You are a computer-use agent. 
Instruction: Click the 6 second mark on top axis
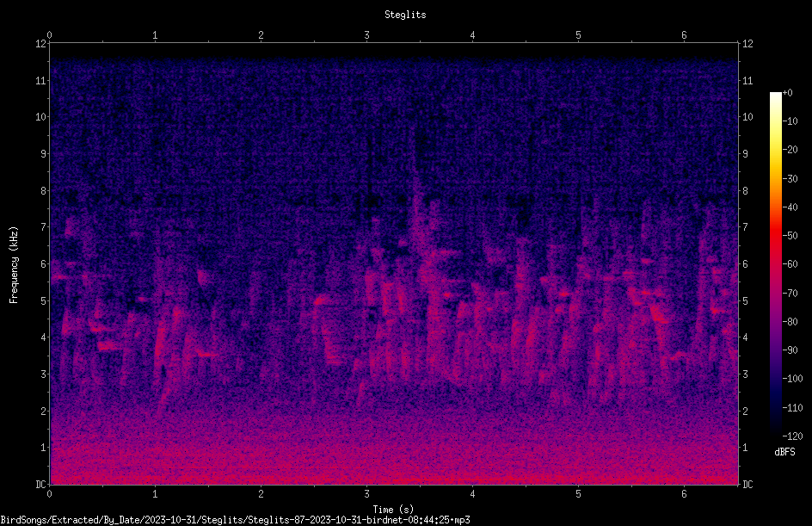(x=684, y=35)
